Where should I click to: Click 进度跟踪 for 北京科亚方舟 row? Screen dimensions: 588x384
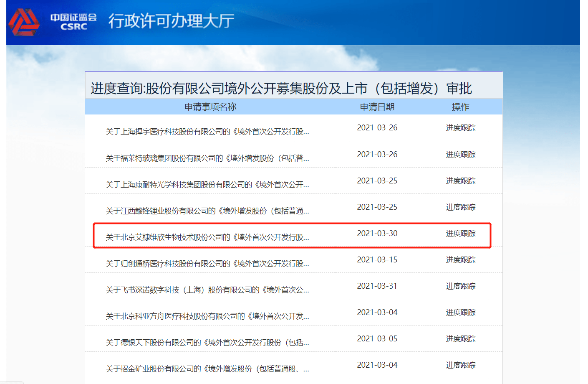click(x=461, y=313)
